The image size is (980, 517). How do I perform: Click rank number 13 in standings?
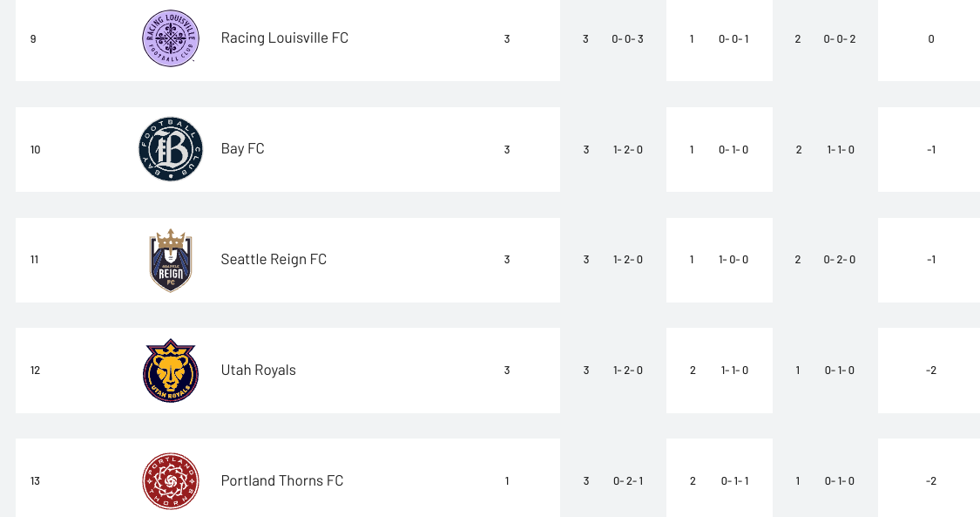pos(35,480)
